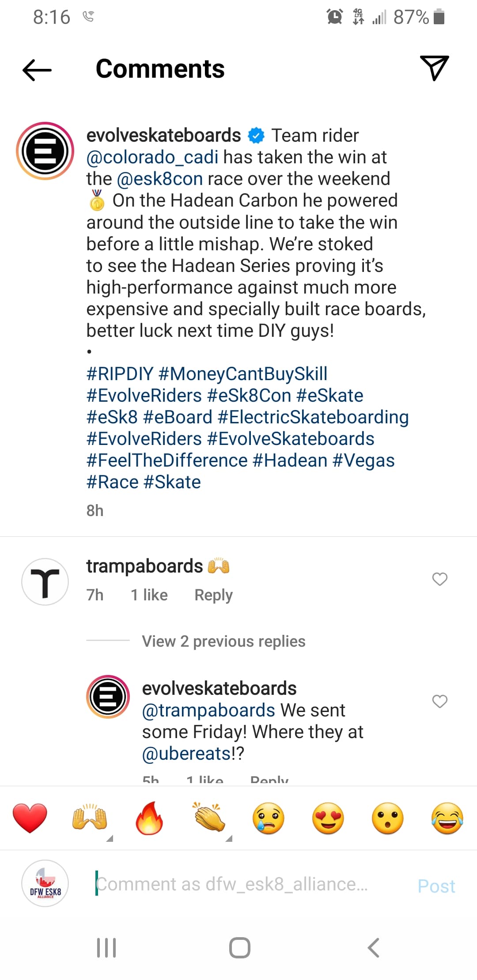Open trampaboards profile picture

pos(45,581)
